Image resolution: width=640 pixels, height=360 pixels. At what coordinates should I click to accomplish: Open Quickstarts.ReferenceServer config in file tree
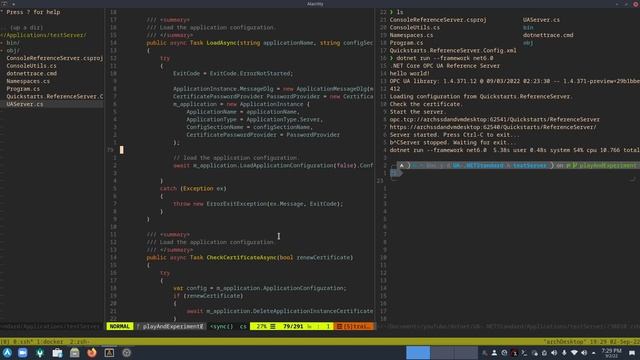55,96
